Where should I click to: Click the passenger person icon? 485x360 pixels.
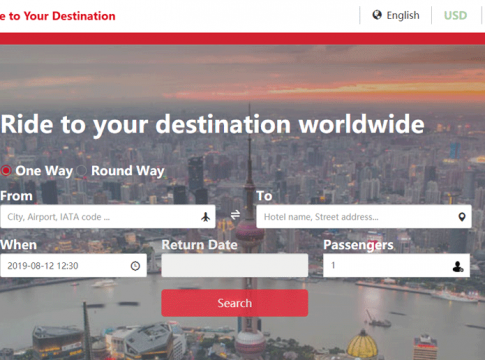458,266
